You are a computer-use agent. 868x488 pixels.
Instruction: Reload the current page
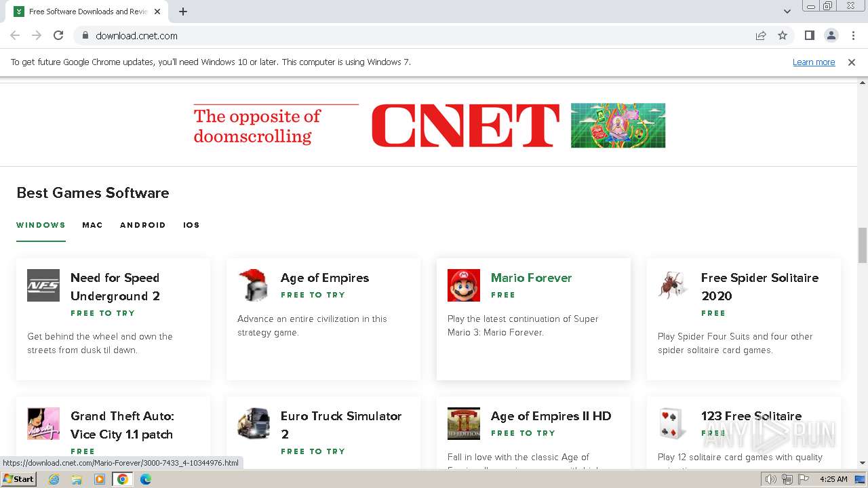58,35
